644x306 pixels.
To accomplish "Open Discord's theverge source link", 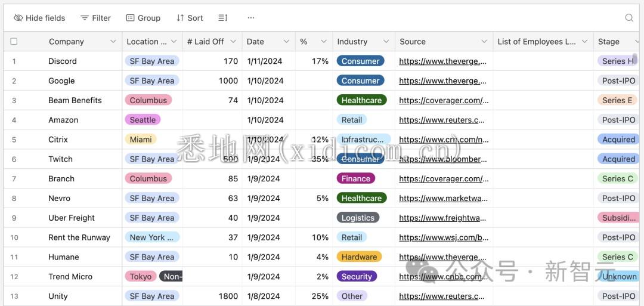I will (442, 61).
